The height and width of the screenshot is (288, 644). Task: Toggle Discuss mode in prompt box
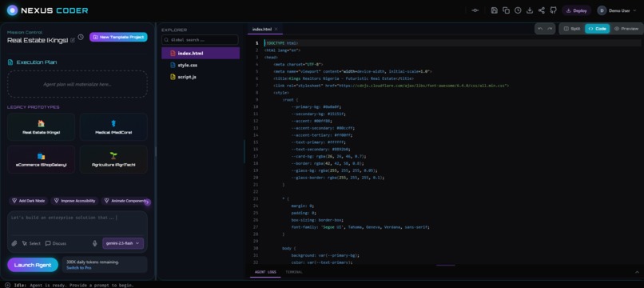pos(56,243)
